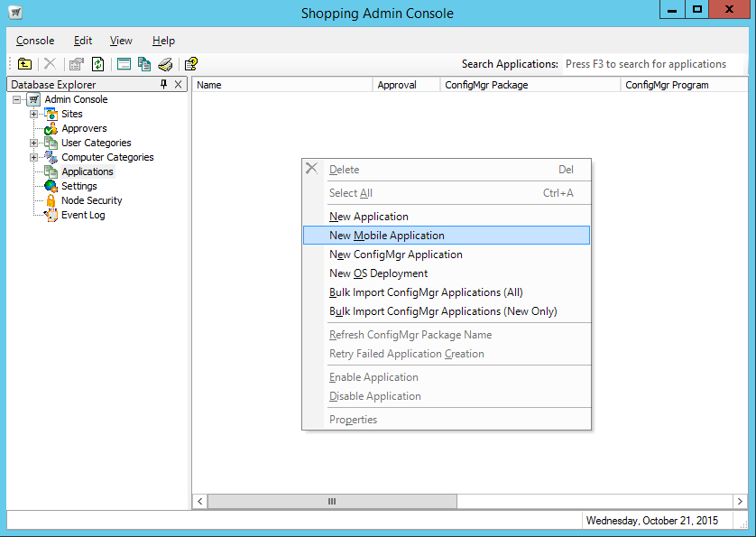
Task: Click the Event Log icon in the tree
Action: [x=51, y=215]
